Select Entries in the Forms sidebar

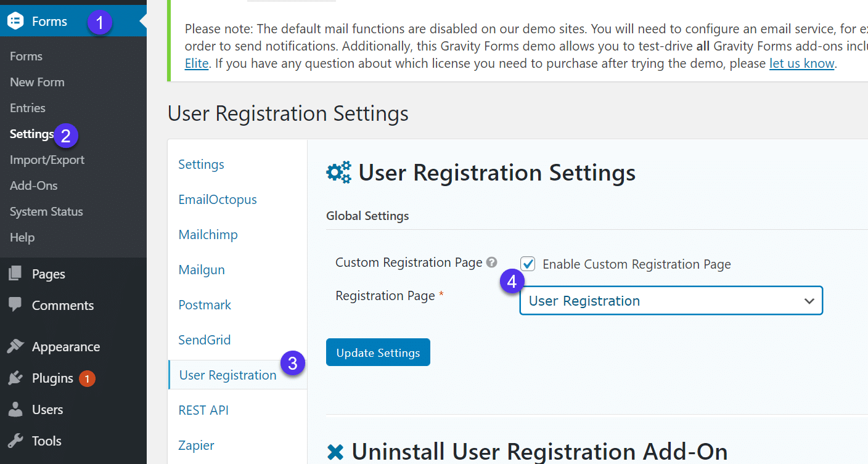pyautogui.click(x=27, y=108)
